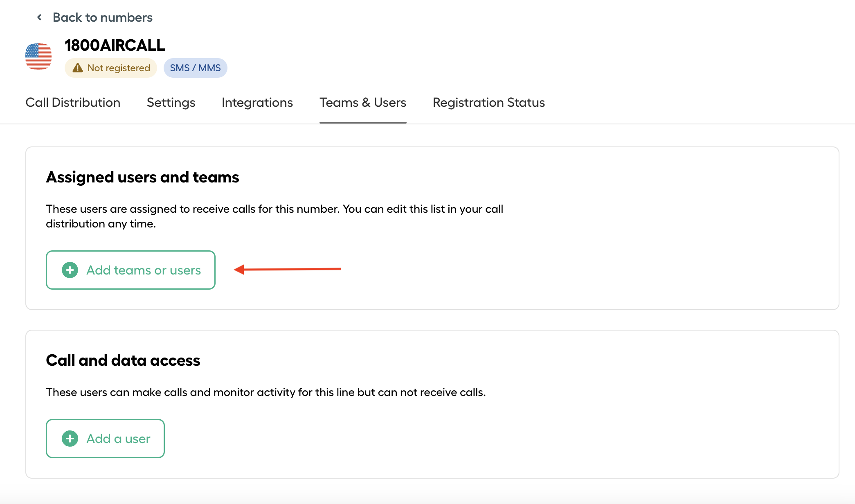Click the text 'These users can make calls'
This screenshot has height=504, width=855.
click(x=266, y=392)
